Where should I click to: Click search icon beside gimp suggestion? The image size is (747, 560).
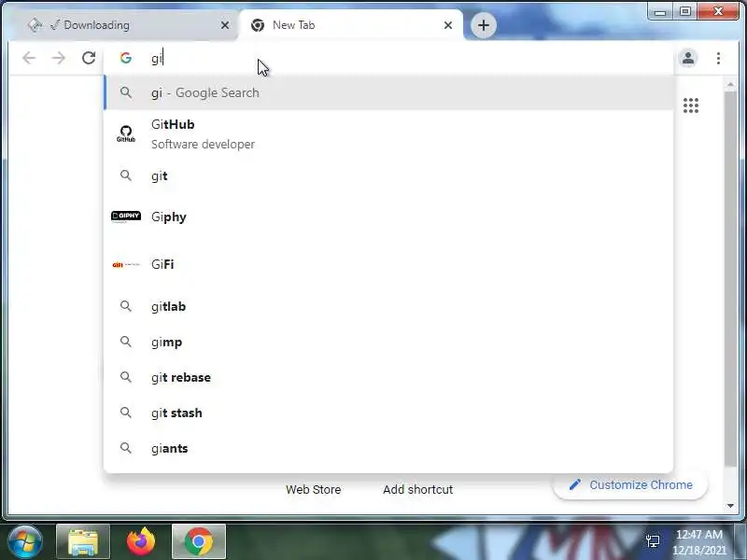pos(126,342)
